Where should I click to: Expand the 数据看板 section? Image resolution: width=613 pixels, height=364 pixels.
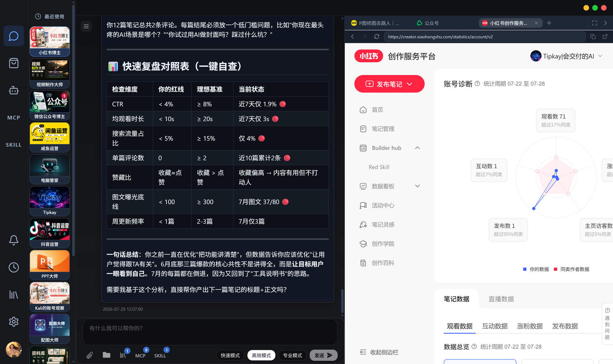click(417, 186)
